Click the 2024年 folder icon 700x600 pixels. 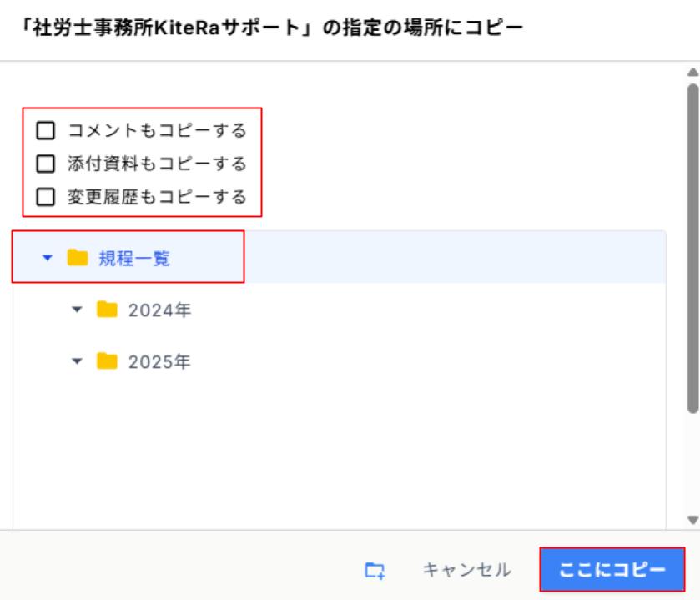[x=107, y=310]
